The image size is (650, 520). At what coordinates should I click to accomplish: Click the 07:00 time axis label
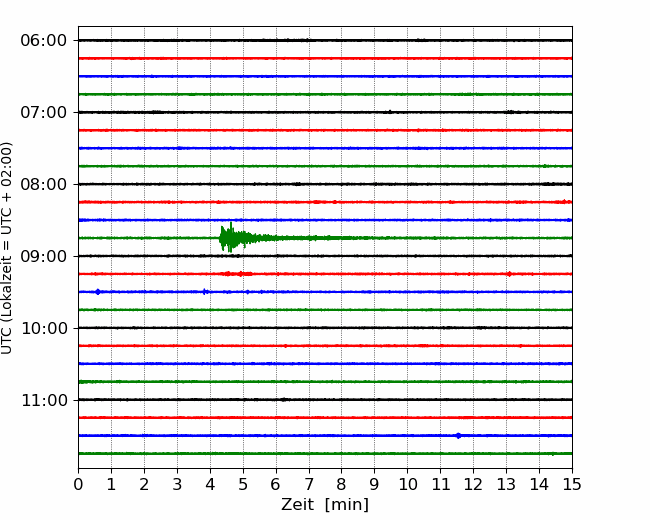tap(44, 112)
